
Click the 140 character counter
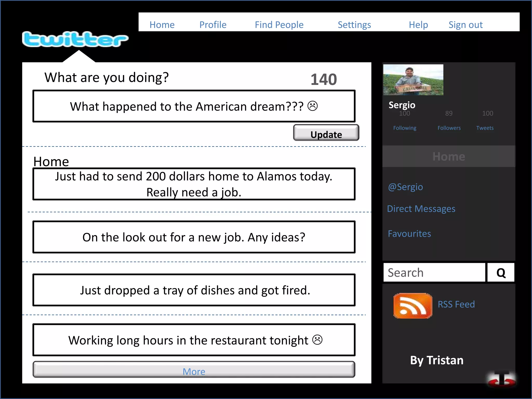[324, 79]
